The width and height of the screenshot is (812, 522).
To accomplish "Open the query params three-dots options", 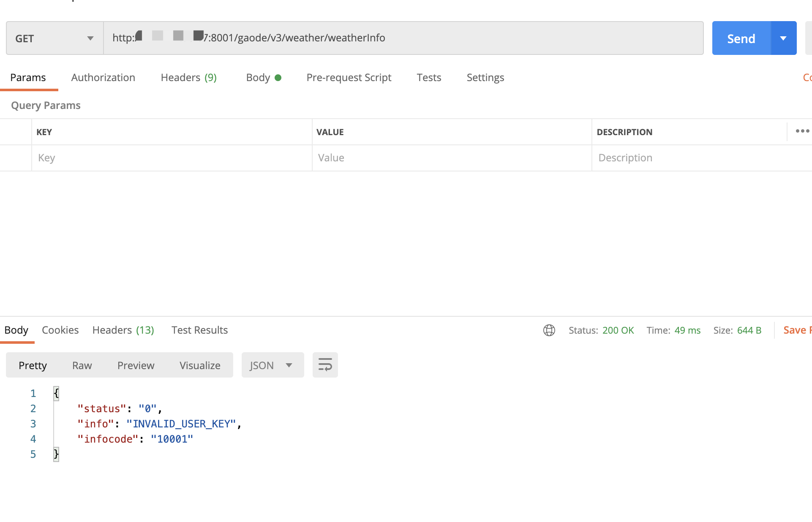I will pos(802,131).
